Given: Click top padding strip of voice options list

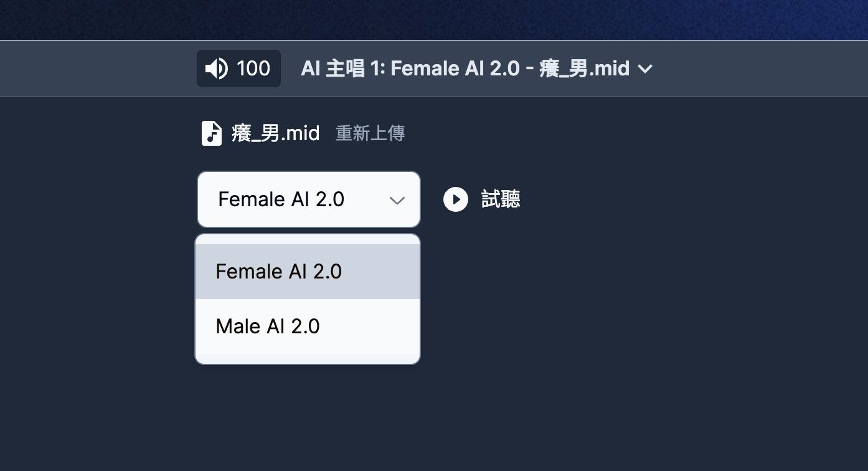Looking at the screenshot, I should click(x=308, y=239).
